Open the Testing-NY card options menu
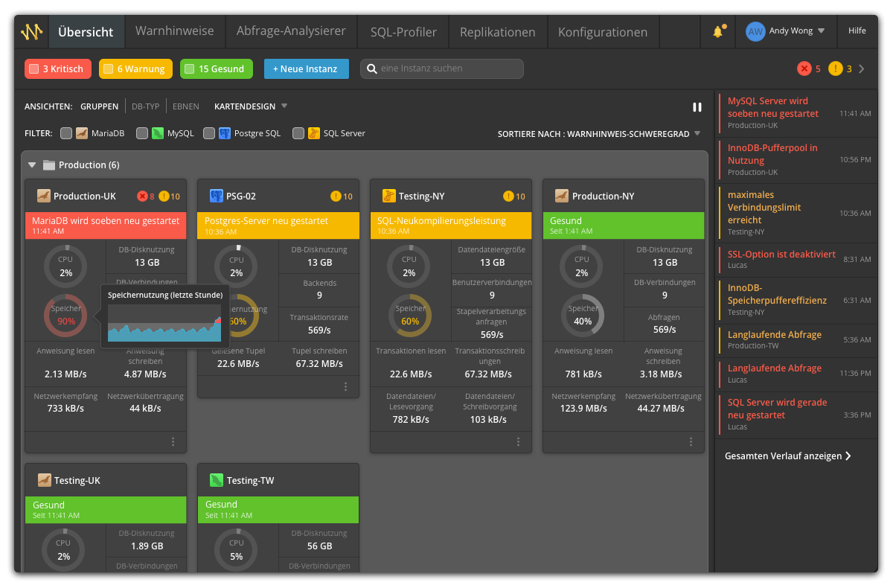 [519, 441]
